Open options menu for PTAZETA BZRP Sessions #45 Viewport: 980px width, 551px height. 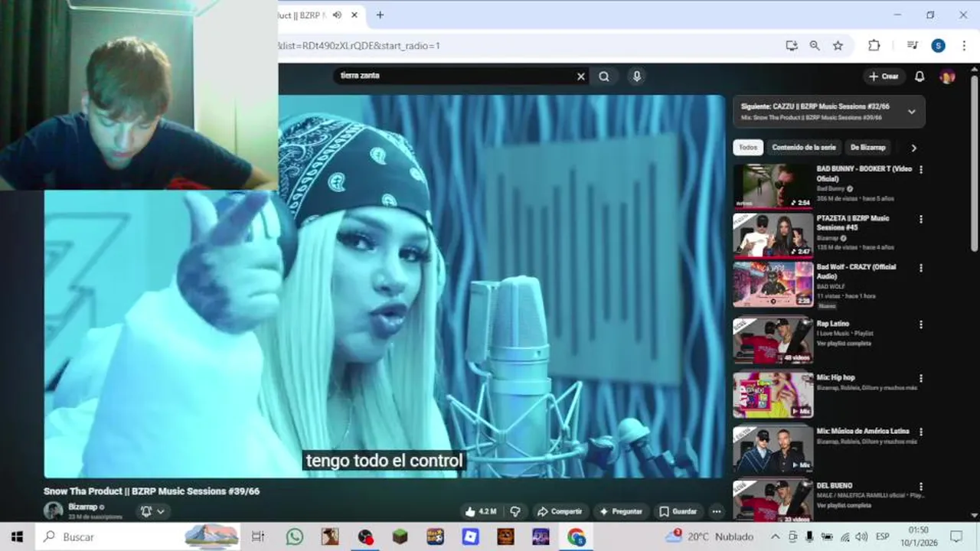click(920, 219)
